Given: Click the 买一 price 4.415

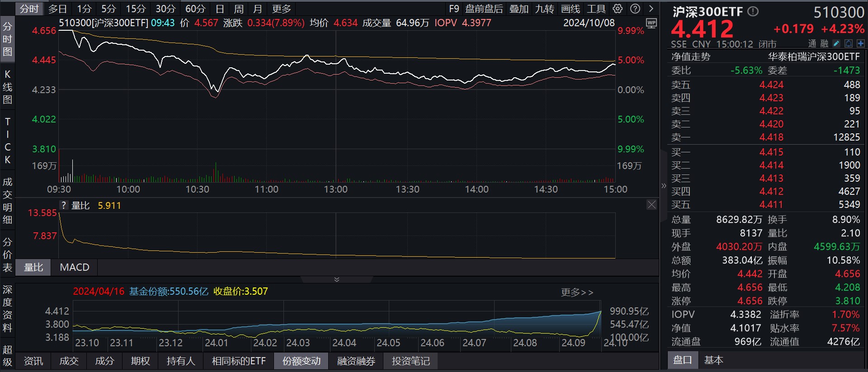Looking at the screenshot, I should click(x=771, y=152).
